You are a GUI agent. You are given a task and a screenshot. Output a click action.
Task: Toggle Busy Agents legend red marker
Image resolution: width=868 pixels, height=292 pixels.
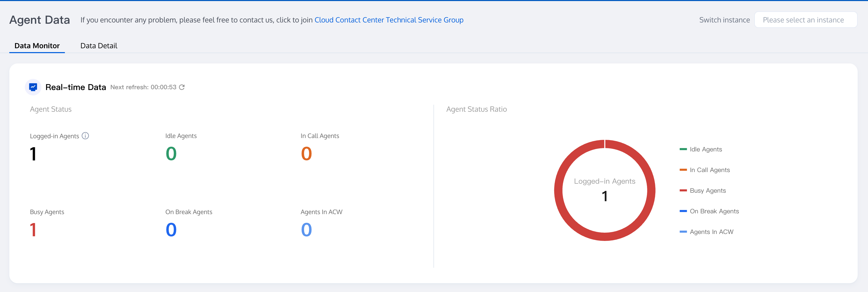tap(683, 190)
